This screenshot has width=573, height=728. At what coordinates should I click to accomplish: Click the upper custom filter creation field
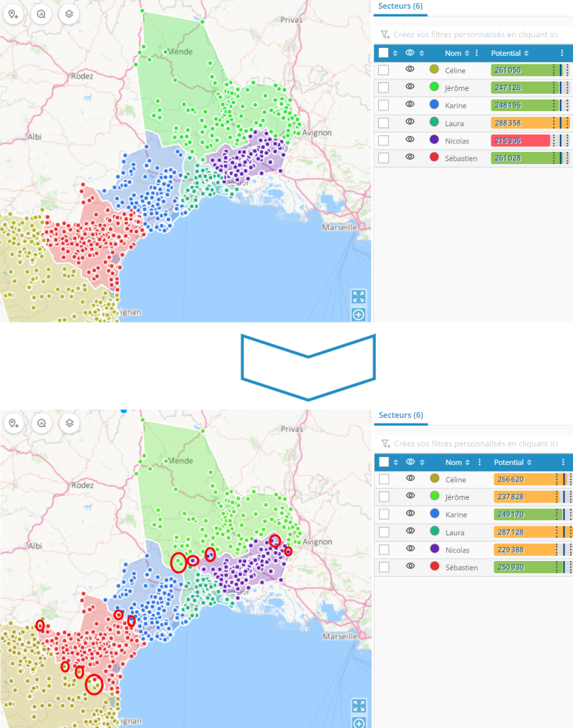click(x=475, y=34)
